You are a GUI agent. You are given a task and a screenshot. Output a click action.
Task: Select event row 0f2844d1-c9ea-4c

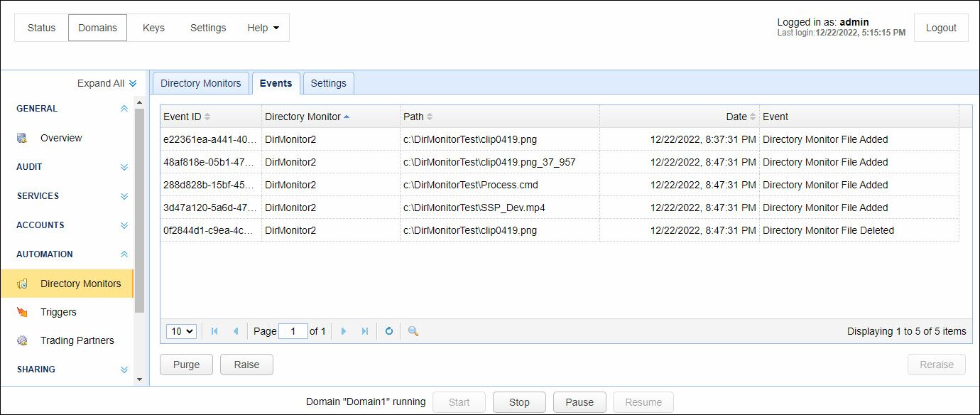click(x=560, y=230)
